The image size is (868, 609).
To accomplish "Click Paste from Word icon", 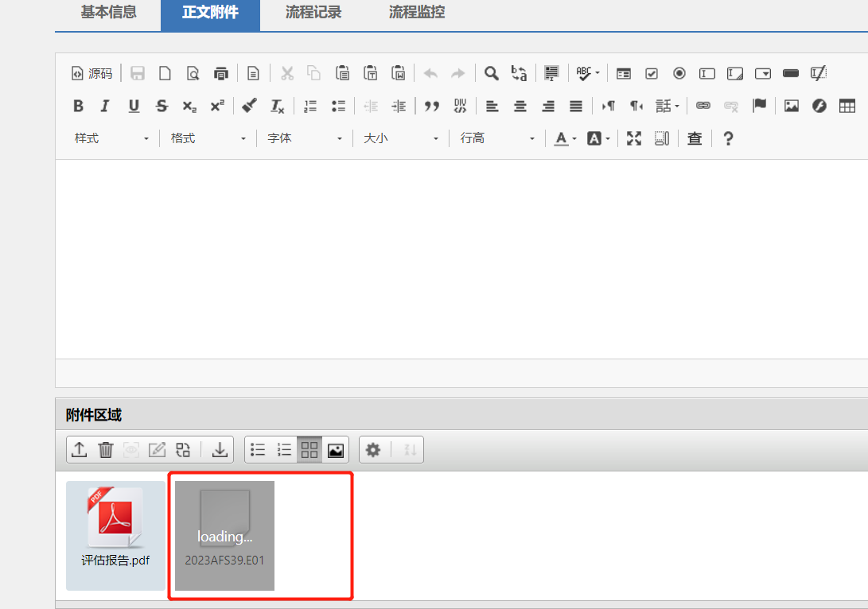I will click(398, 73).
